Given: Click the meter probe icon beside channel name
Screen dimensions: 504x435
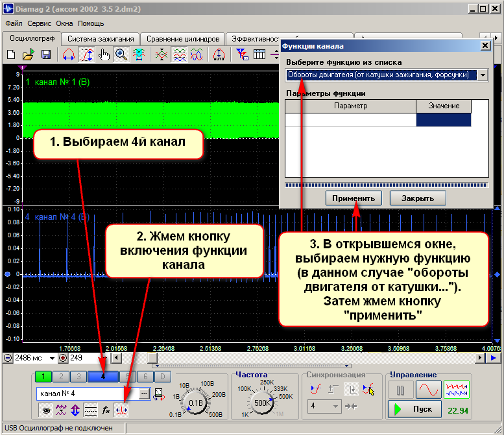Looking at the screenshot, I should [x=159, y=394].
